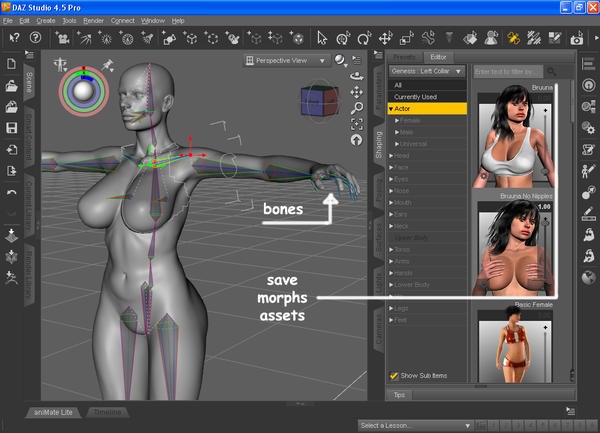Switch to the Editor tab
The height and width of the screenshot is (433, 600).
click(438, 57)
